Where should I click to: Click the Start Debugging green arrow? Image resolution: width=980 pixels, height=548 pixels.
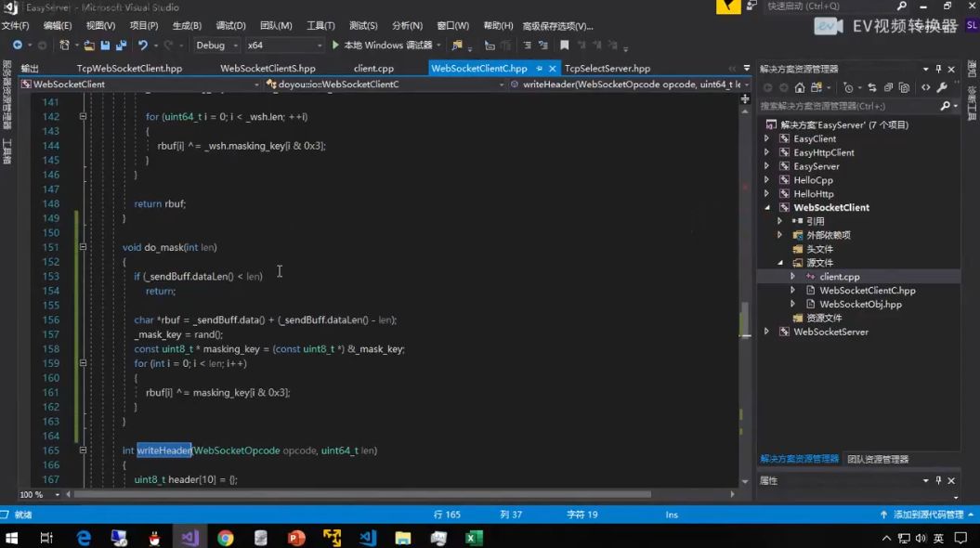[x=335, y=43]
